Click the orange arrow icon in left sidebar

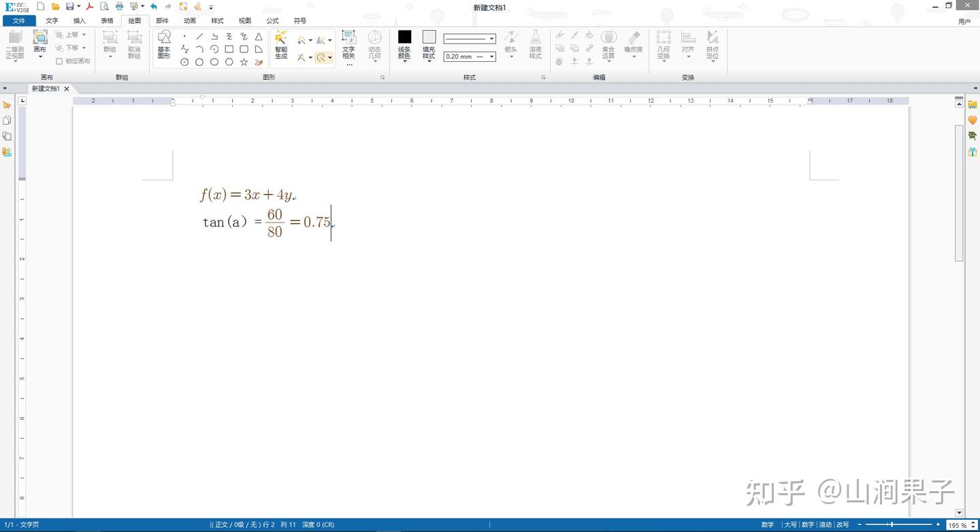[x=7, y=105]
